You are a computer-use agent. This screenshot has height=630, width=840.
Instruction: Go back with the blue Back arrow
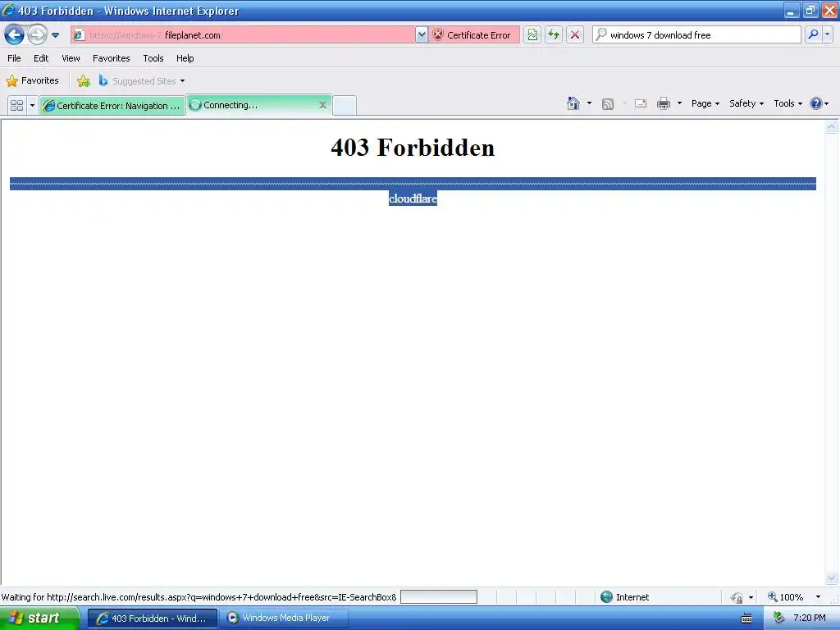pyautogui.click(x=14, y=35)
